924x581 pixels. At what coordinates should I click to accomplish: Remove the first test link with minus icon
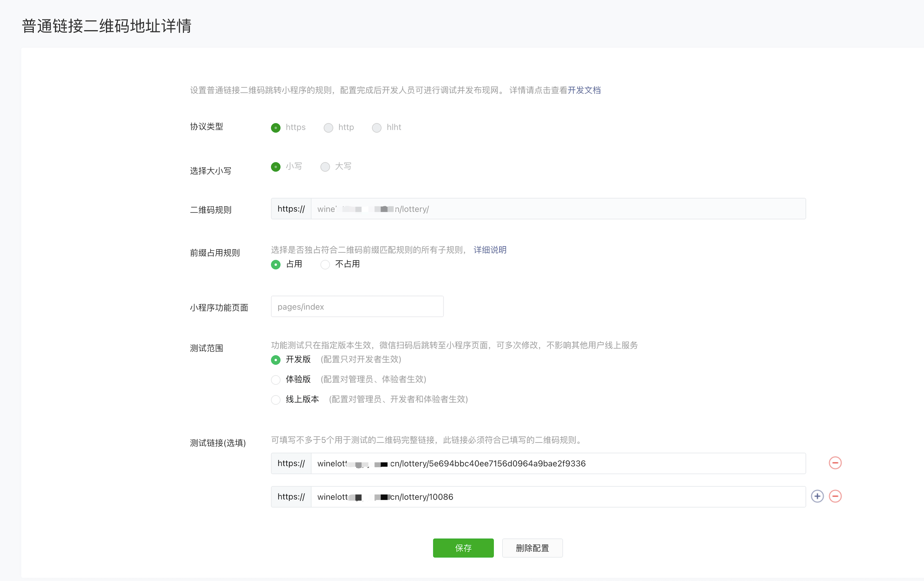click(835, 463)
